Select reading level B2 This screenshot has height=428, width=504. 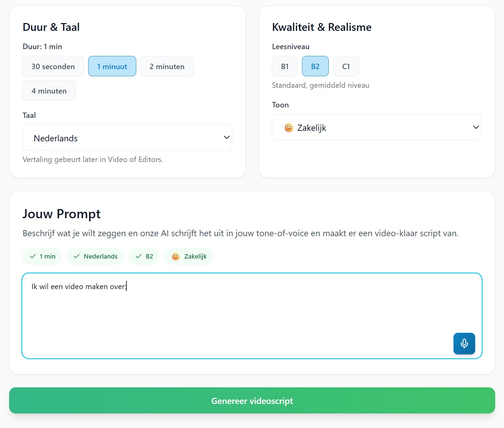point(315,66)
